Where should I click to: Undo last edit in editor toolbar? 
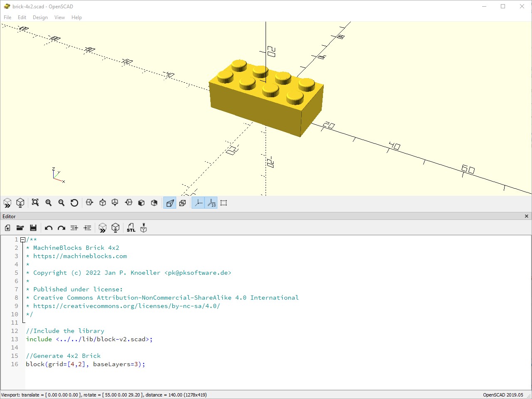pyautogui.click(x=49, y=228)
